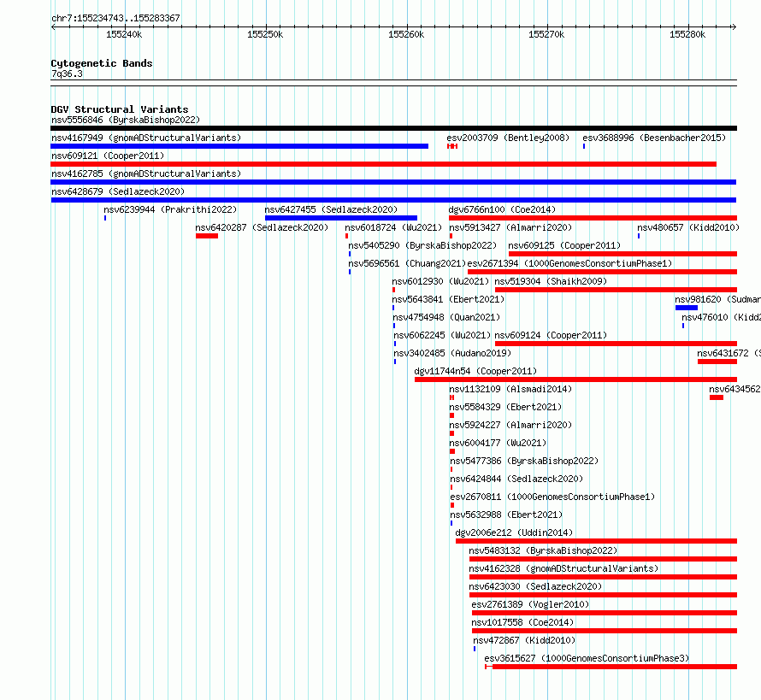Select nsv1017558 (Coe2014) label
The height and width of the screenshot is (700, 761).
click(522, 622)
